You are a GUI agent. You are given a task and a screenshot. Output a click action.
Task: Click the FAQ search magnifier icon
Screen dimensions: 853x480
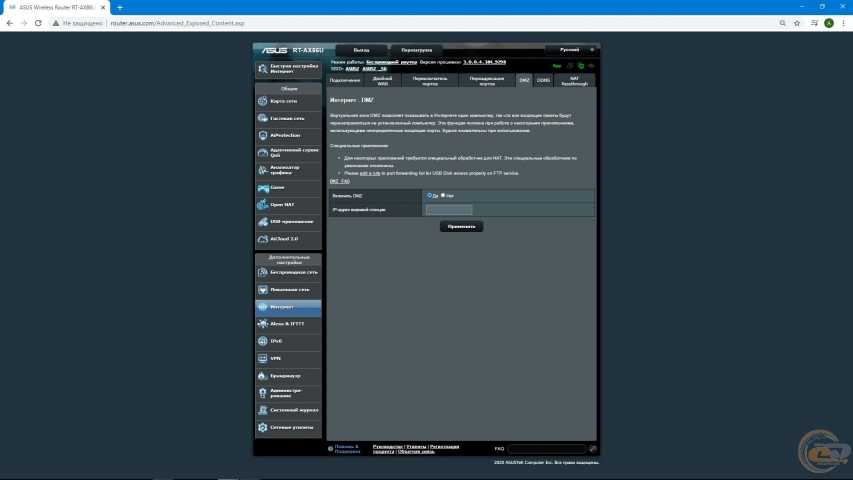point(593,449)
